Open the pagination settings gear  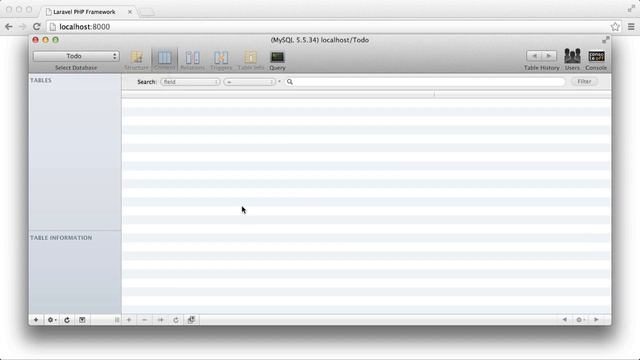(580, 320)
